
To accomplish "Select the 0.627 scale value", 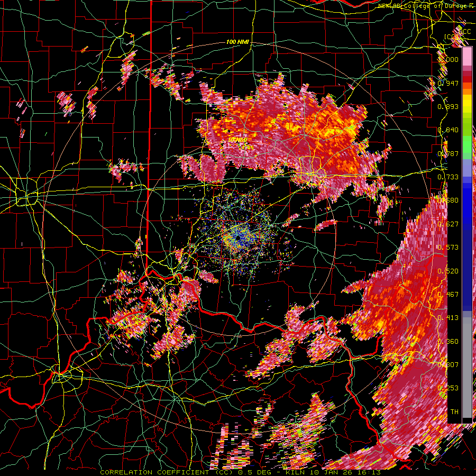I will coord(448,224).
